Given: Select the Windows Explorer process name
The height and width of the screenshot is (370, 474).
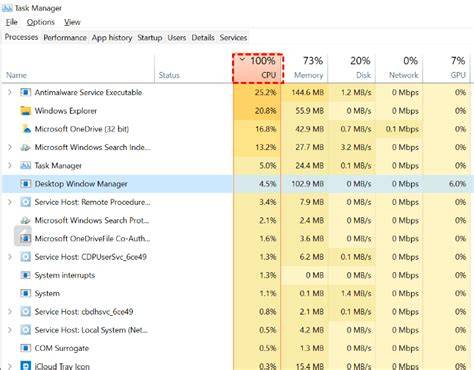Looking at the screenshot, I should pos(66,111).
